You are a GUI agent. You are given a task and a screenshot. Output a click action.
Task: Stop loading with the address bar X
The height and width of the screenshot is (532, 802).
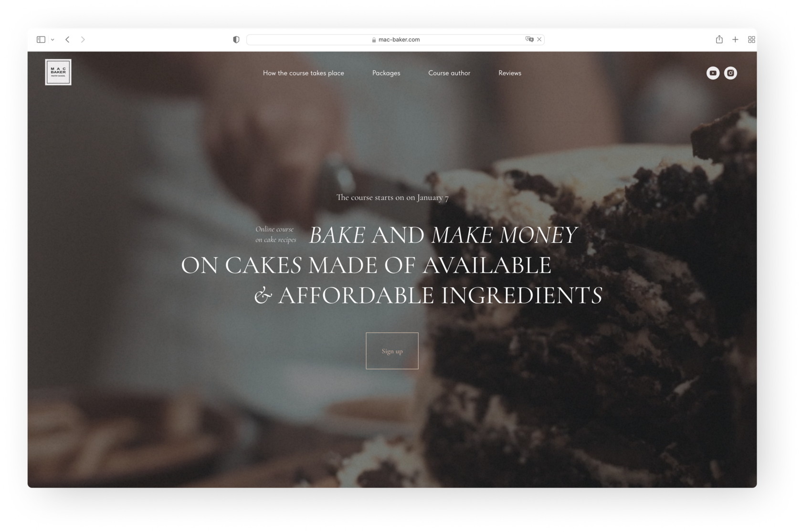539,40
